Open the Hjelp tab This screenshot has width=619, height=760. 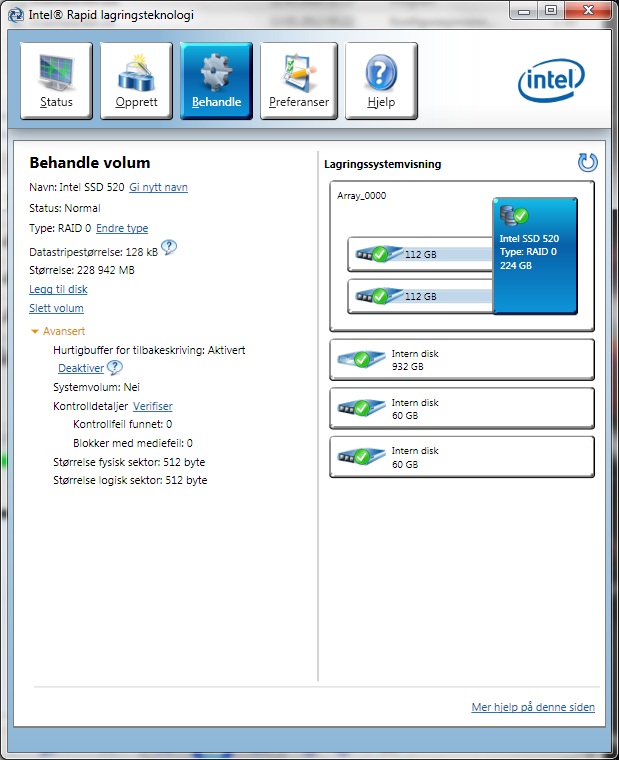coord(381,80)
